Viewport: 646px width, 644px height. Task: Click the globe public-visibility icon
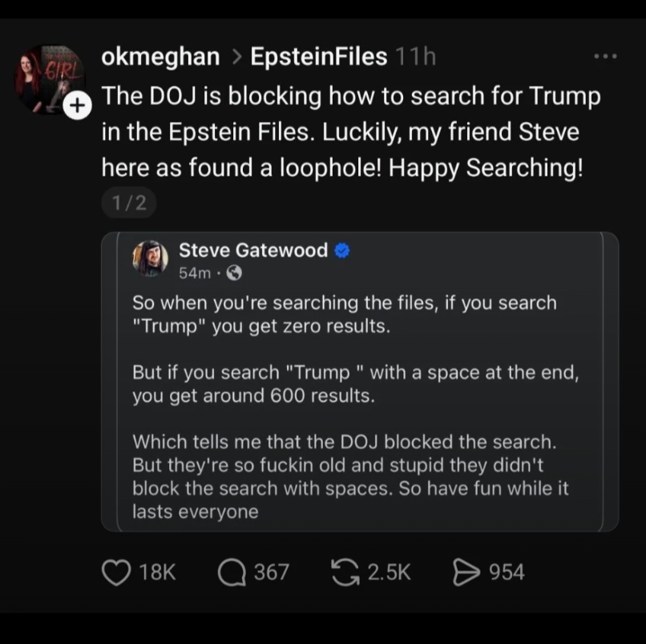234,273
